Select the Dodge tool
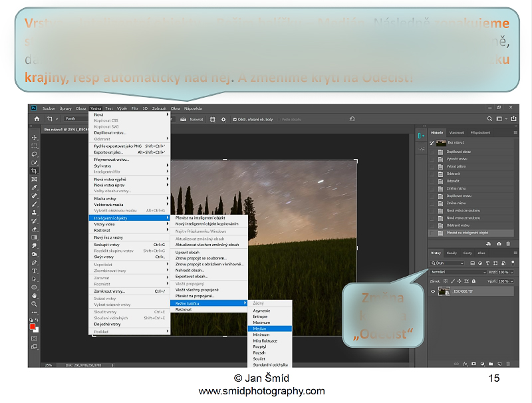The width and height of the screenshot is (532, 403). (35, 254)
